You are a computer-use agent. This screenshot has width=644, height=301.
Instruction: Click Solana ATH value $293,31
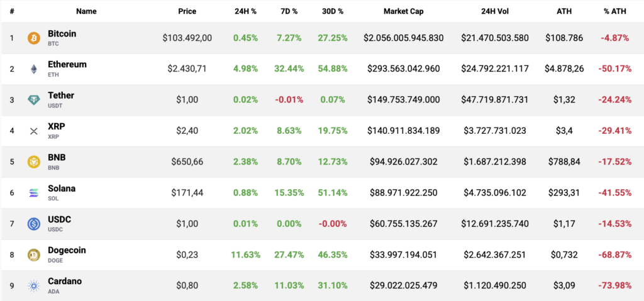[x=564, y=192]
